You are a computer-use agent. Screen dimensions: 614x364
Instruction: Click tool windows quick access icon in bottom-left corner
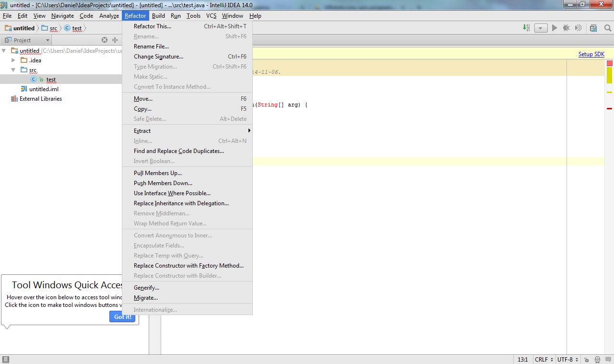[5, 360]
